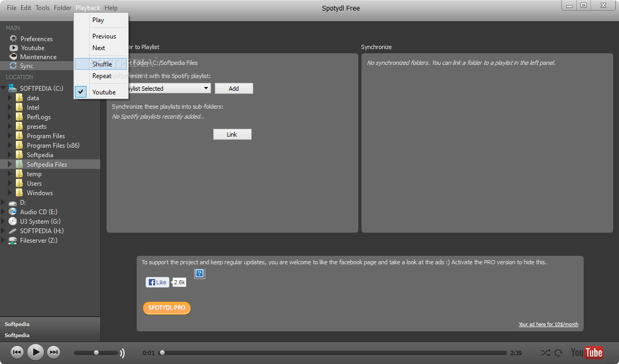
Task: Expand the temp folder node
Action: point(10,174)
